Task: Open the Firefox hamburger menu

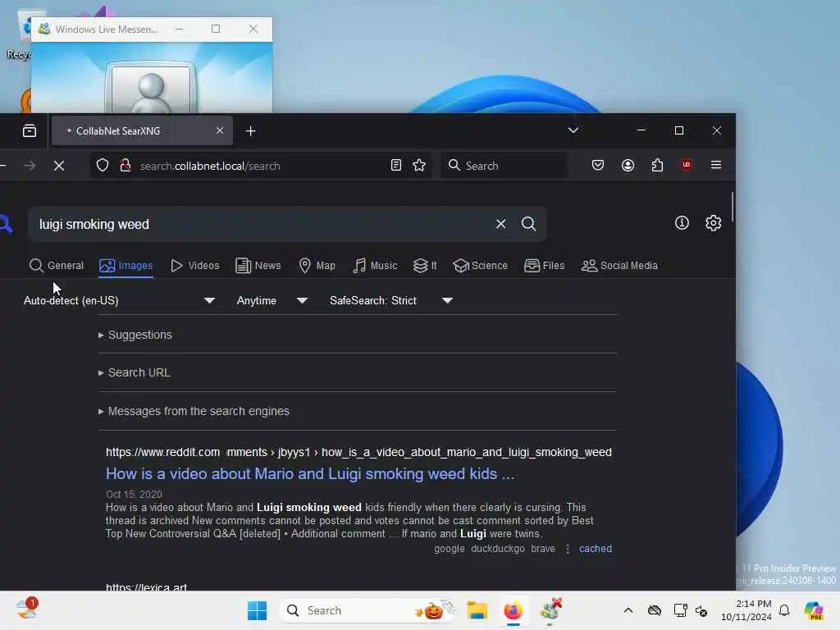Action: pyautogui.click(x=715, y=165)
